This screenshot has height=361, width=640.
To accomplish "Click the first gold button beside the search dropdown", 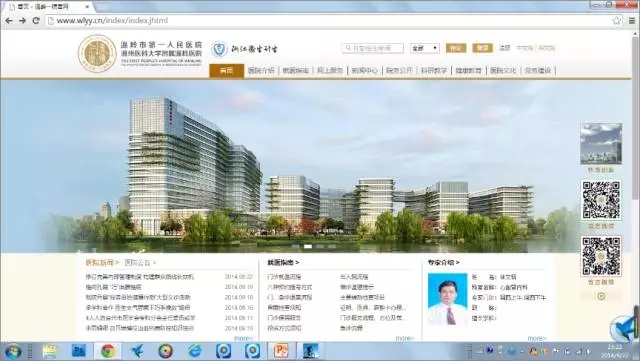I will 456,48.
